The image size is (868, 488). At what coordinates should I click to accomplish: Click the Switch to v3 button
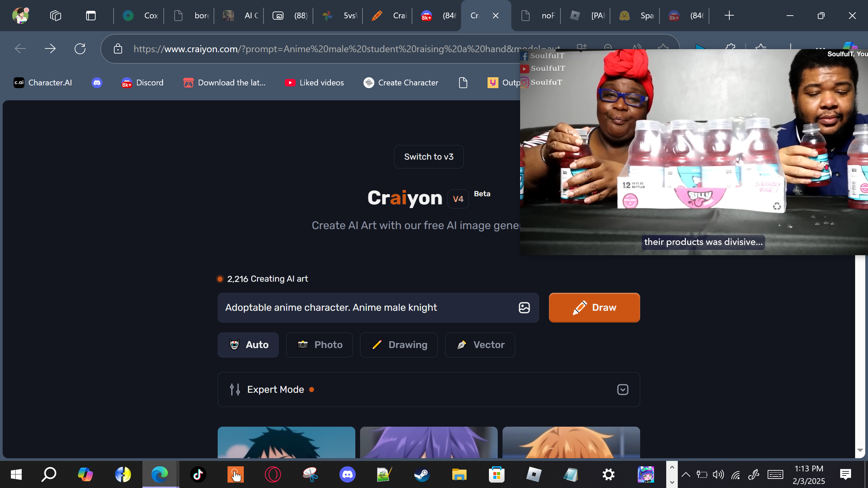click(x=429, y=157)
